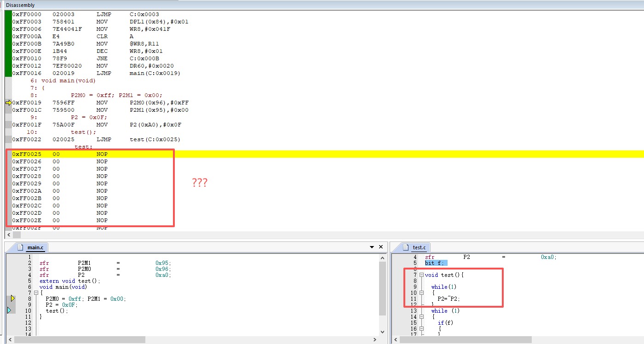644x344 pixels.
Task: Click the horizontal scrollbar thumb under test.c
Action: click(x=465, y=340)
